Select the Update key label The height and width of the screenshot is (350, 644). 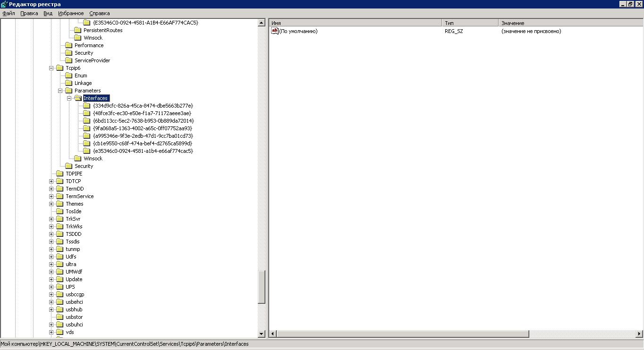click(74, 279)
